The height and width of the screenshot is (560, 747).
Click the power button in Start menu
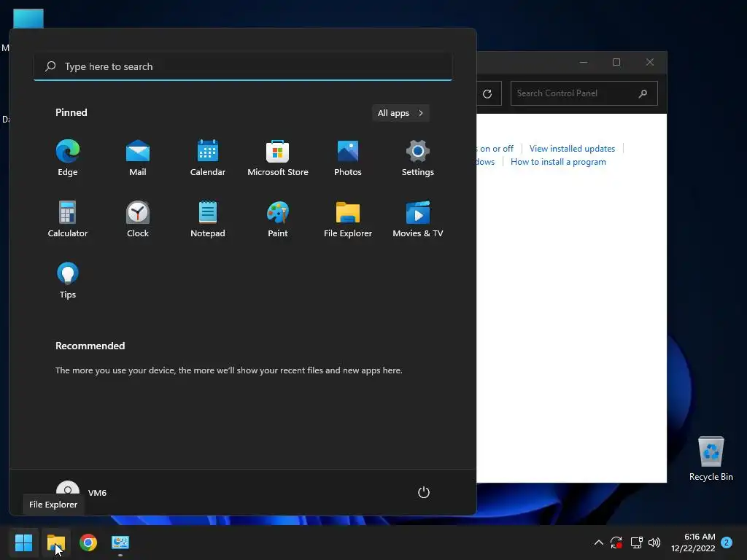pos(424,492)
